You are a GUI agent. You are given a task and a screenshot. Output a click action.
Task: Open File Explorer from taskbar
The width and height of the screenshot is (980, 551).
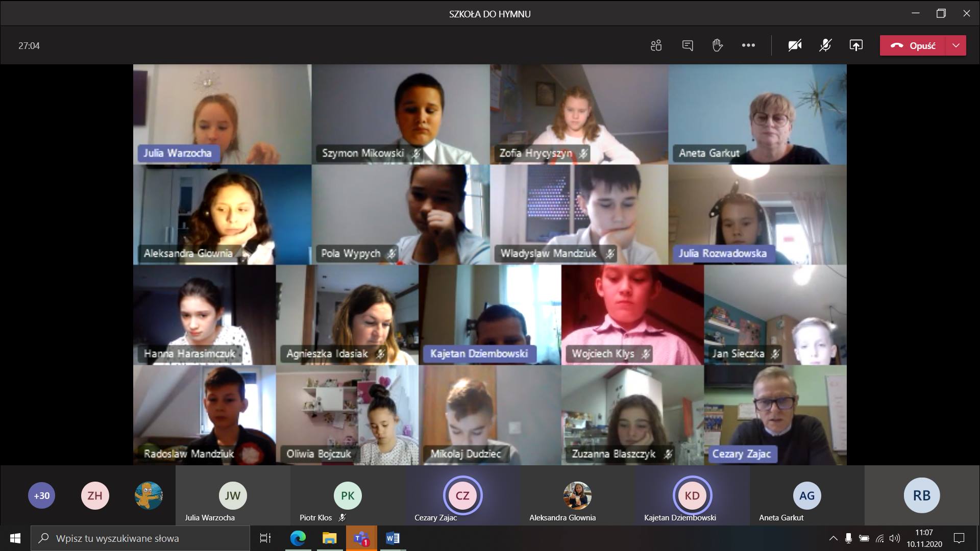click(x=330, y=538)
